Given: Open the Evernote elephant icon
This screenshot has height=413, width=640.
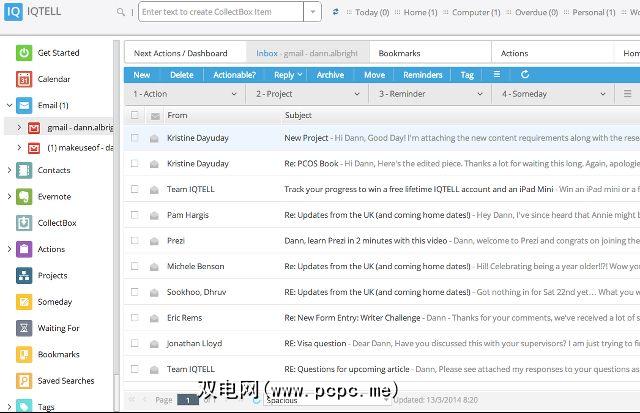Looking at the screenshot, I should [x=24, y=197].
